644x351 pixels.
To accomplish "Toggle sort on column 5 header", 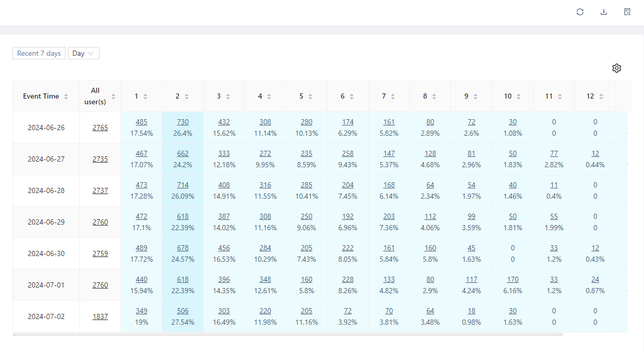I will (x=310, y=97).
